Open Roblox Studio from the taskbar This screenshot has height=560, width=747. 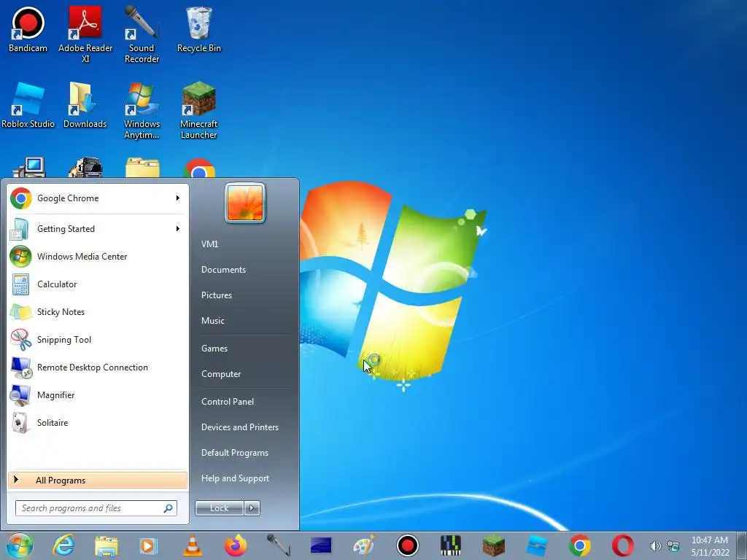click(537, 545)
